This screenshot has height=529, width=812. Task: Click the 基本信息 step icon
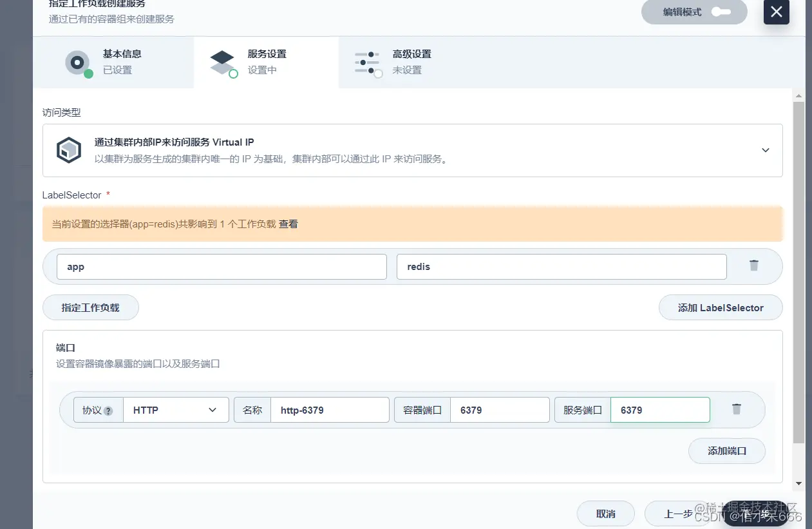pyautogui.click(x=77, y=63)
